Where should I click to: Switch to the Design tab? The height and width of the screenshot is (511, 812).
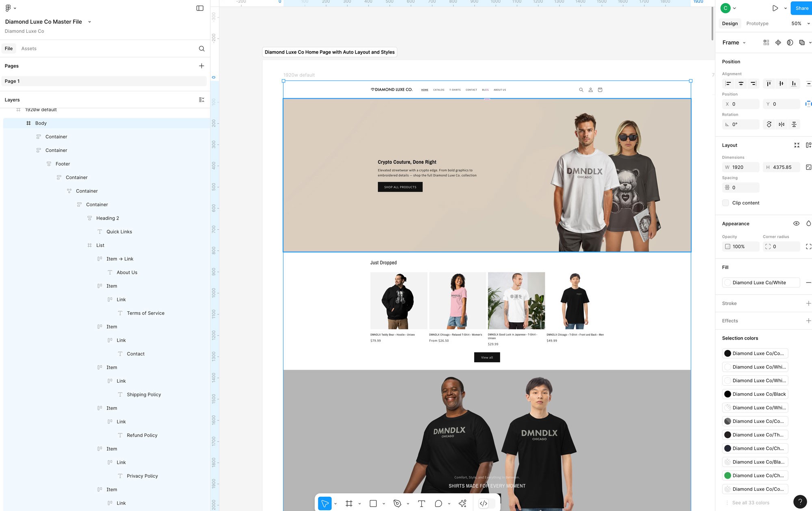pyautogui.click(x=730, y=24)
